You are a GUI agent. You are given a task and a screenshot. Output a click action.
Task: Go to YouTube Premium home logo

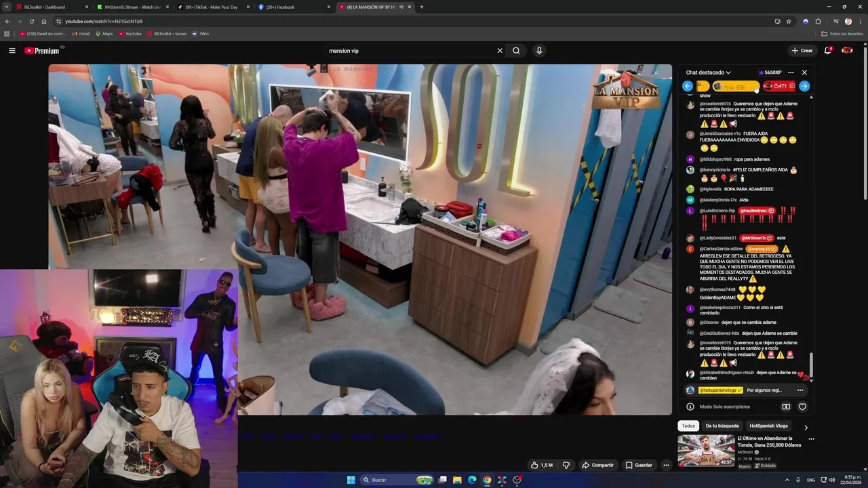[x=42, y=51]
